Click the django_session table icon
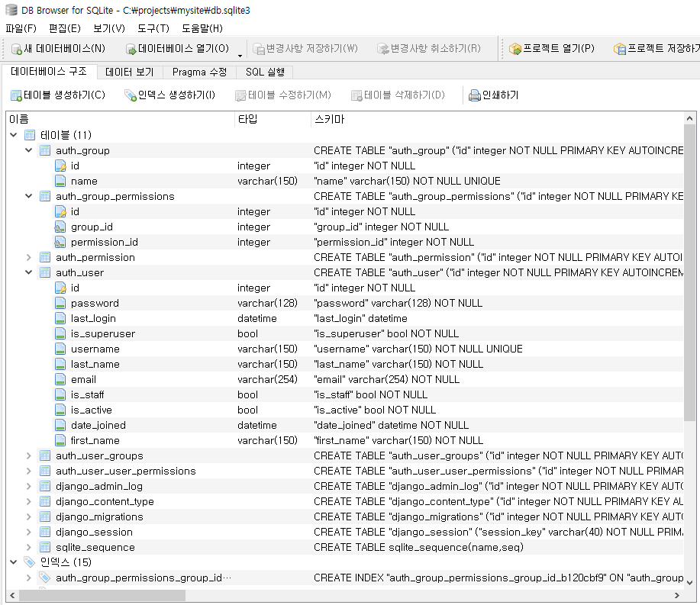Viewport: 700px width, 605px height. (x=45, y=533)
